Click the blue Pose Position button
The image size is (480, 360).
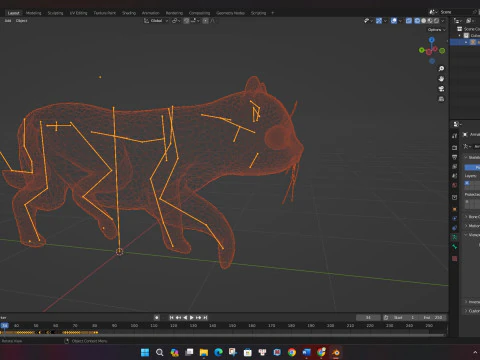[472, 167]
